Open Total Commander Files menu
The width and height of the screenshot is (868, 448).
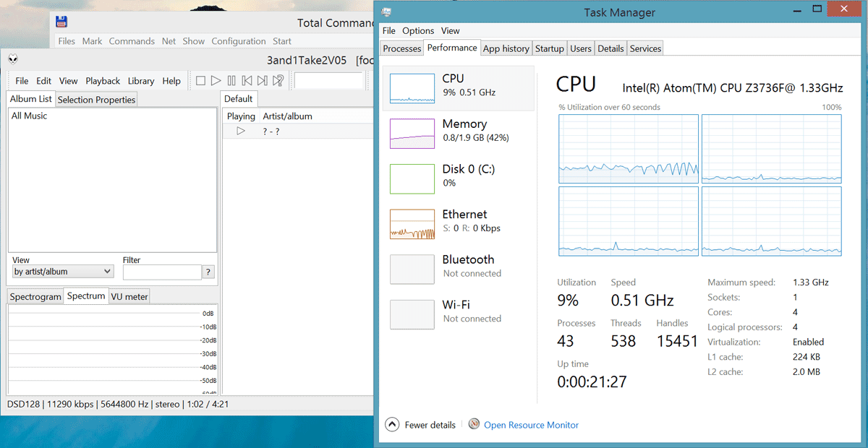coord(67,41)
